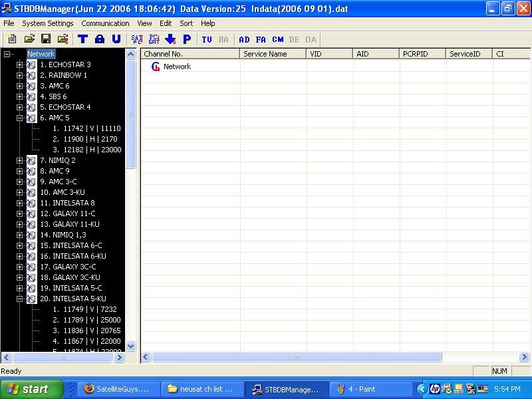This screenshot has height=399, width=532.
Task: Click the blue U toolbar icon
Action: [116, 39]
